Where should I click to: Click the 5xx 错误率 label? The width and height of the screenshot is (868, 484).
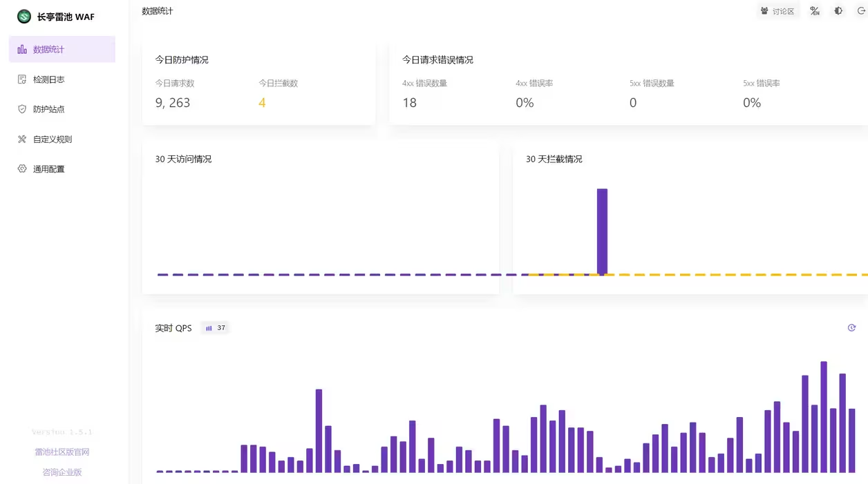point(762,83)
